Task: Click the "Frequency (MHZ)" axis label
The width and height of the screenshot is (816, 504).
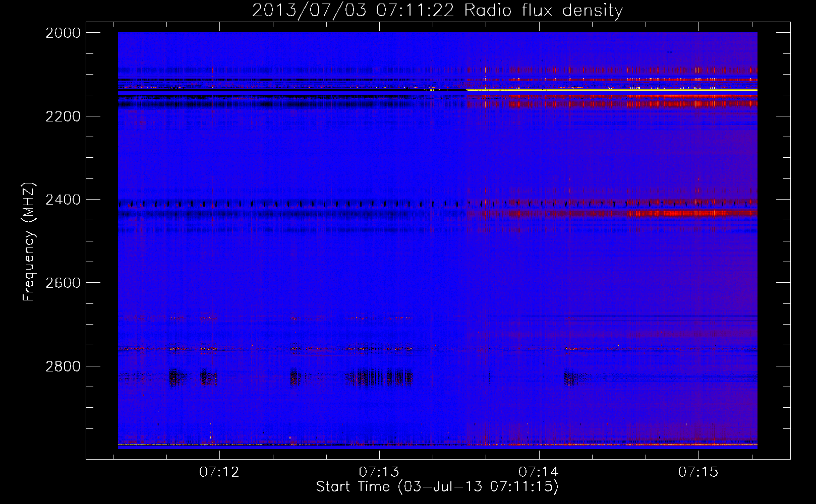Action: (29, 242)
